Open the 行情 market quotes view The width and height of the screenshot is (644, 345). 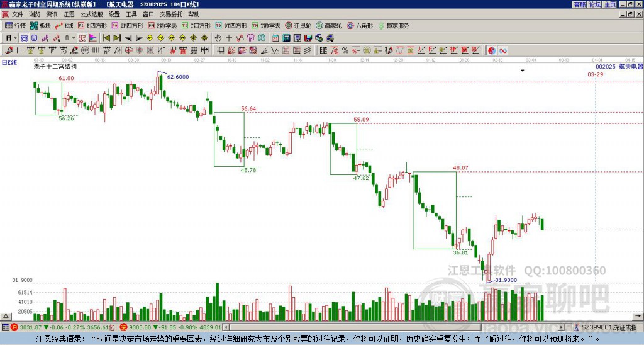15,25
